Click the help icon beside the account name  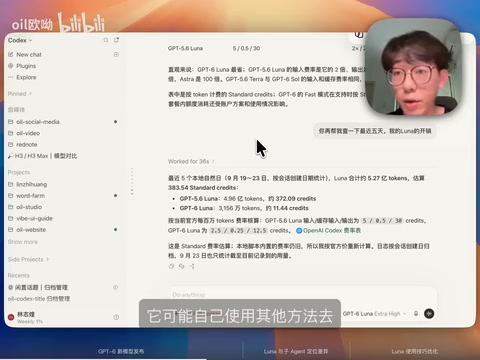[x=116, y=317]
